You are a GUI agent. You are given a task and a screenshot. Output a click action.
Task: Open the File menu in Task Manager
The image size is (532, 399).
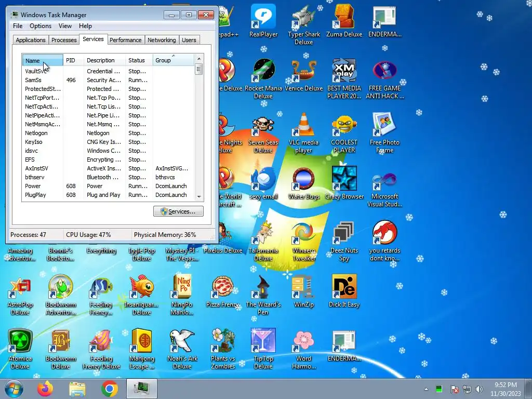pos(18,26)
